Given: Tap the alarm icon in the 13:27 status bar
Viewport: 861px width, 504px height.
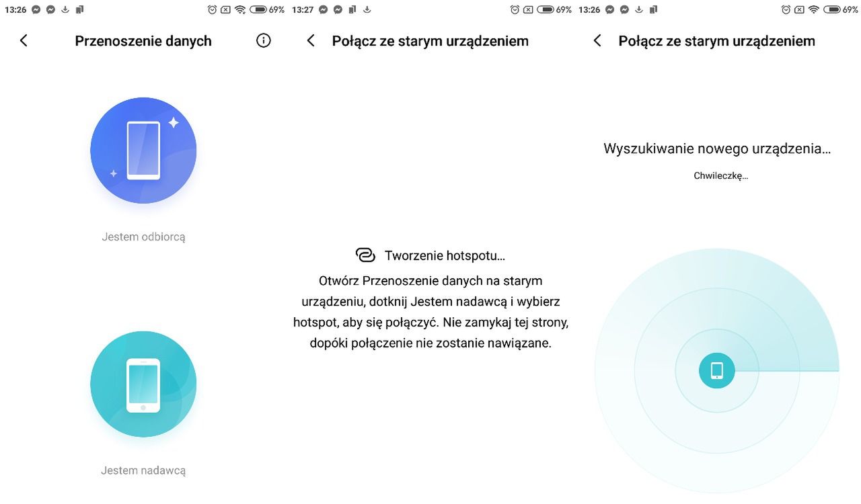Looking at the screenshot, I should [x=515, y=10].
